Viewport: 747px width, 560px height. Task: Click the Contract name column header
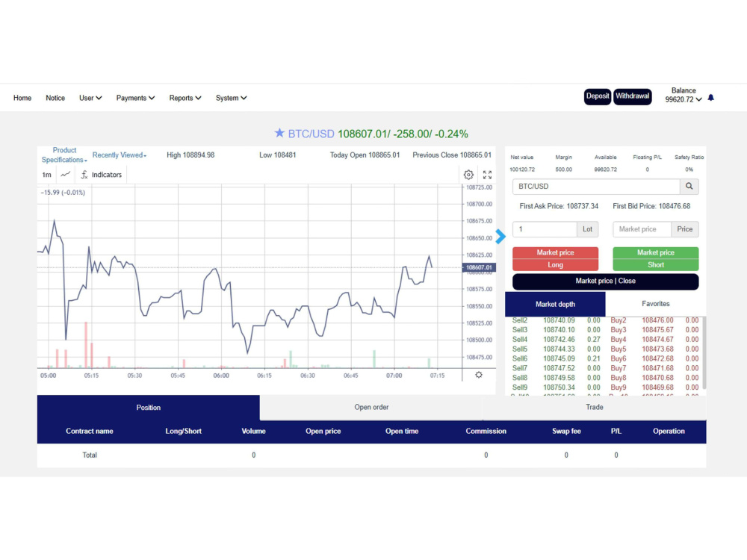point(89,431)
